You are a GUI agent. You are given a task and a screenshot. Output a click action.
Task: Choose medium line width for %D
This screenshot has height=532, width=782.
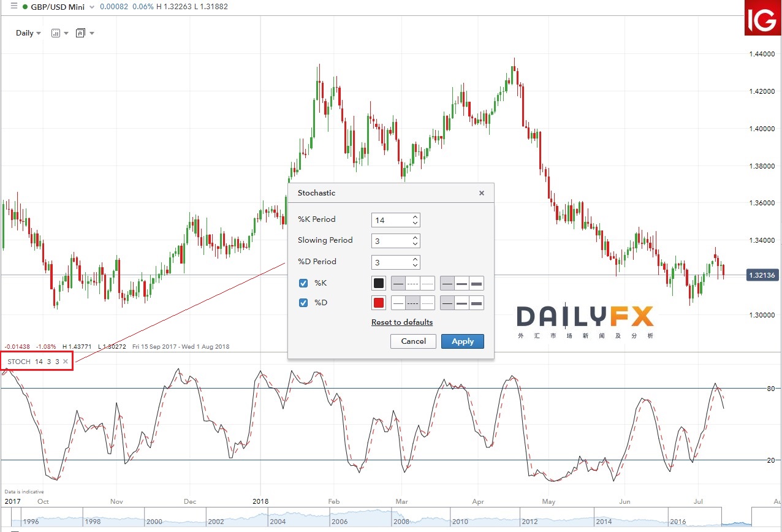pyautogui.click(x=462, y=303)
